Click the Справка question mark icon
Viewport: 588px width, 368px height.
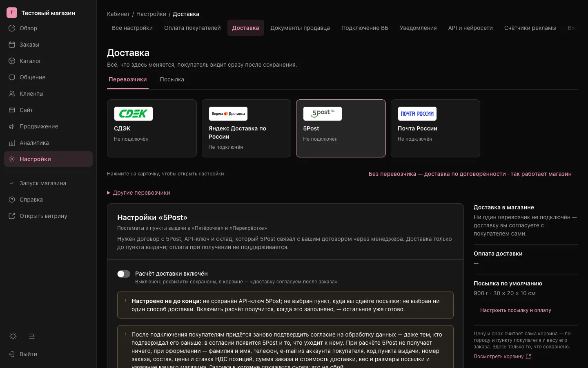(x=12, y=200)
